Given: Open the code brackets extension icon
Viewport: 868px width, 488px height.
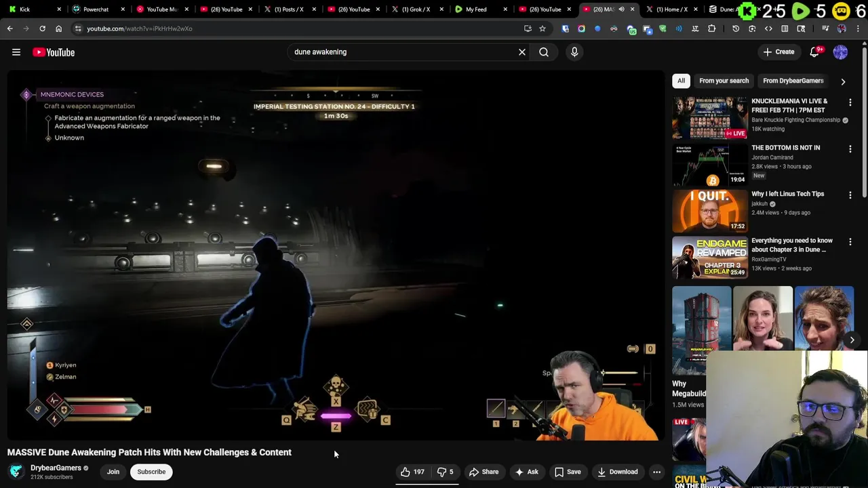Looking at the screenshot, I should pyautogui.click(x=768, y=28).
